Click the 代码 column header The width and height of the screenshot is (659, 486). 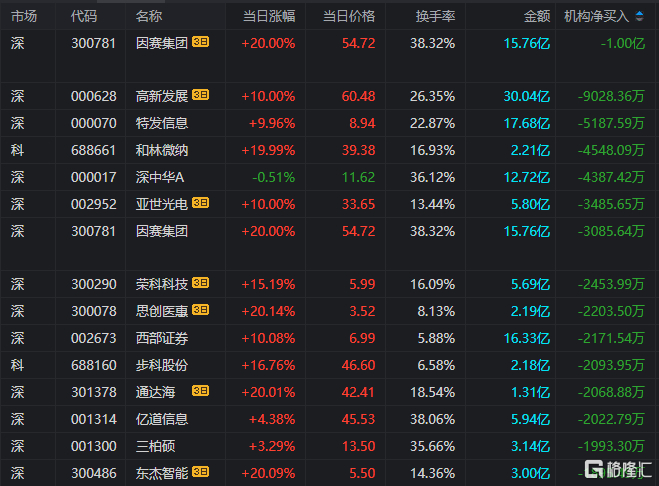click(x=85, y=16)
